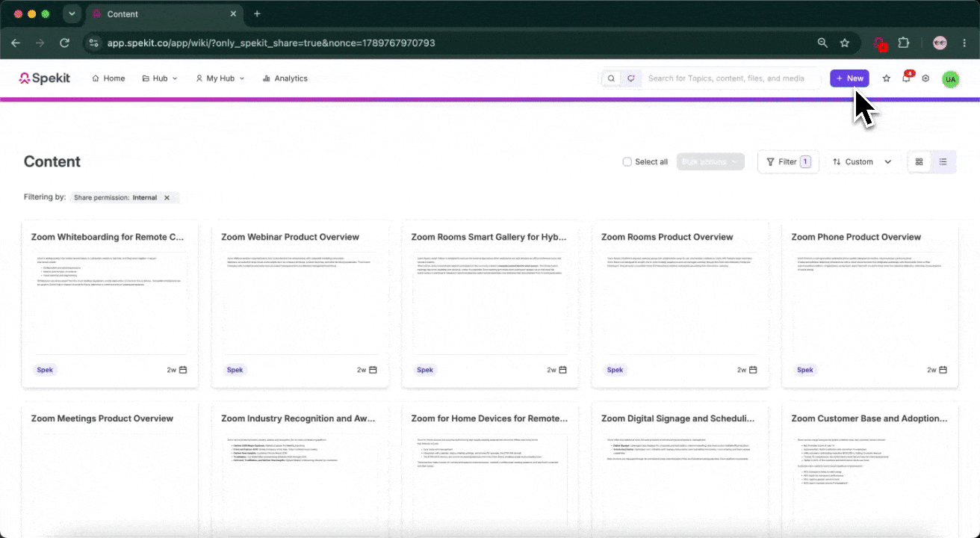Remove the Internal share permission filter
980x538 pixels.
[x=167, y=198]
